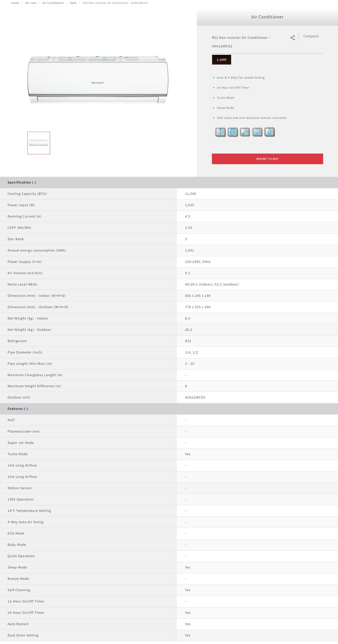Click the 'Plasmacluster Ions' feature label
338x644 pixels.
click(24, 432)
